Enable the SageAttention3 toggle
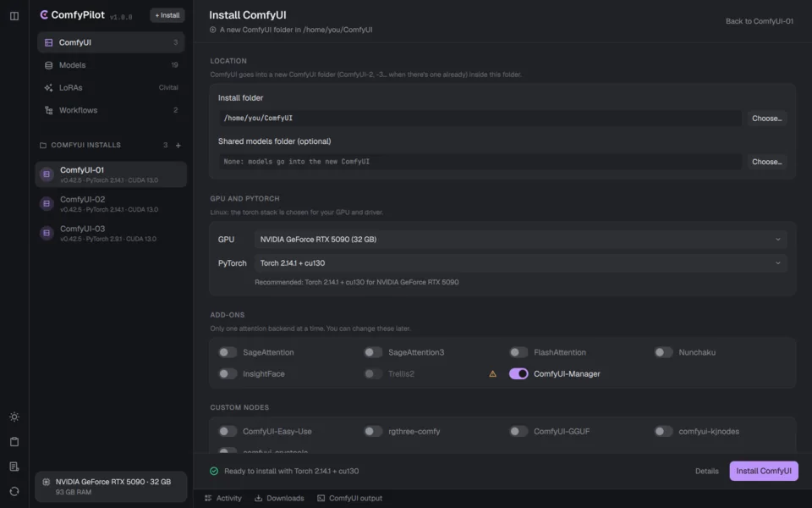 pyautogui.click(x=373, y=352)
